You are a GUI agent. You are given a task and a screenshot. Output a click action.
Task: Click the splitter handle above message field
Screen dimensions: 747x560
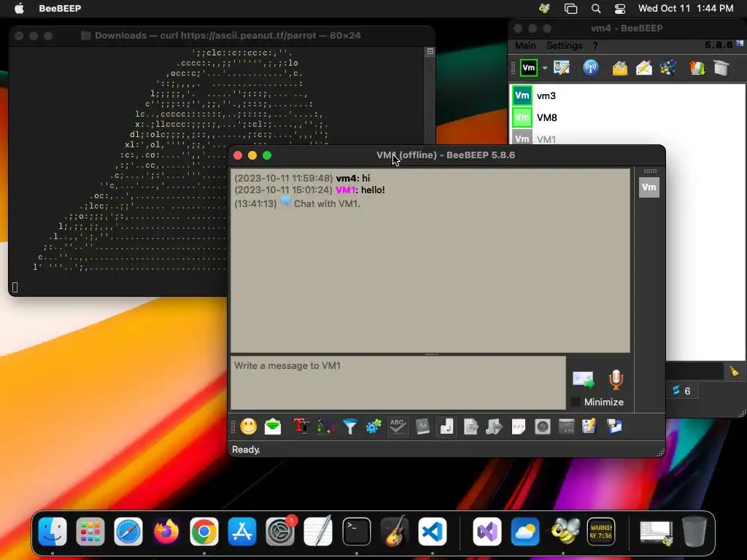[x=431, y=354]
